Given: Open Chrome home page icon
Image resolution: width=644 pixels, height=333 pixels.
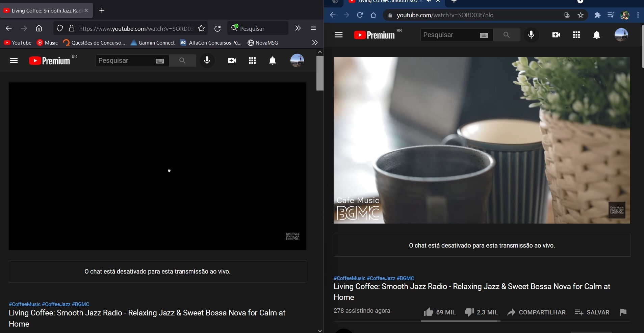Looking at the screenshot, I should pos(373,15).
